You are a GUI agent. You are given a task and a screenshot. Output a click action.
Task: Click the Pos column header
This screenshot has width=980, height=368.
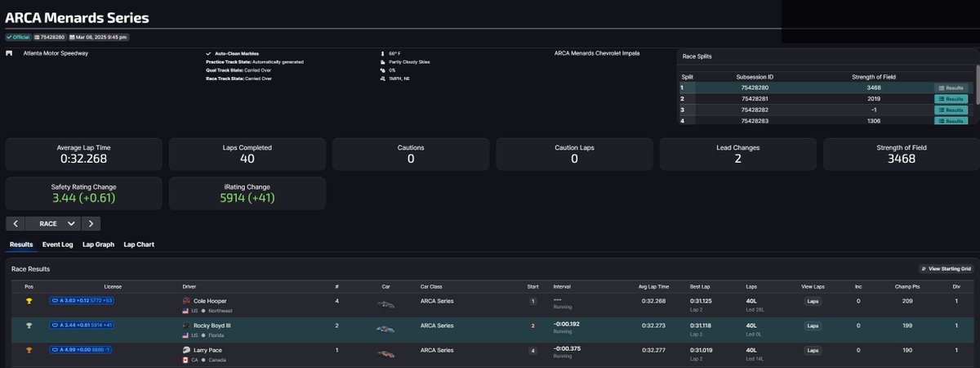(29, 287)
